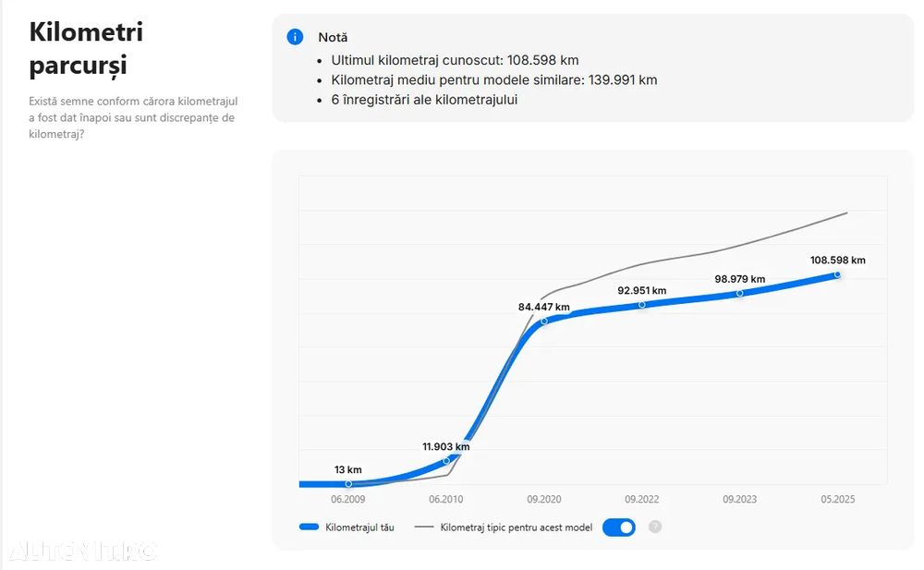This screenshot has height=570, width=924.
Task: Toggle the typical mileage comparison switch
Action: (x=619, y=528)
